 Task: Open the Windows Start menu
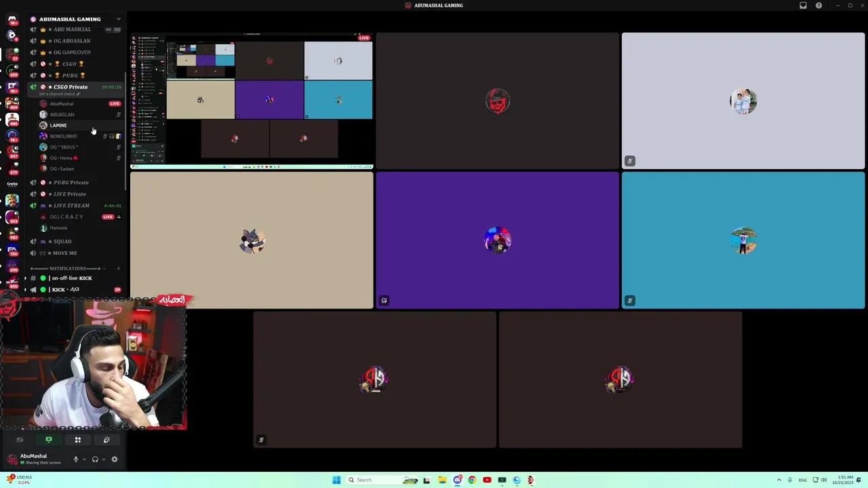coord(336,480)
